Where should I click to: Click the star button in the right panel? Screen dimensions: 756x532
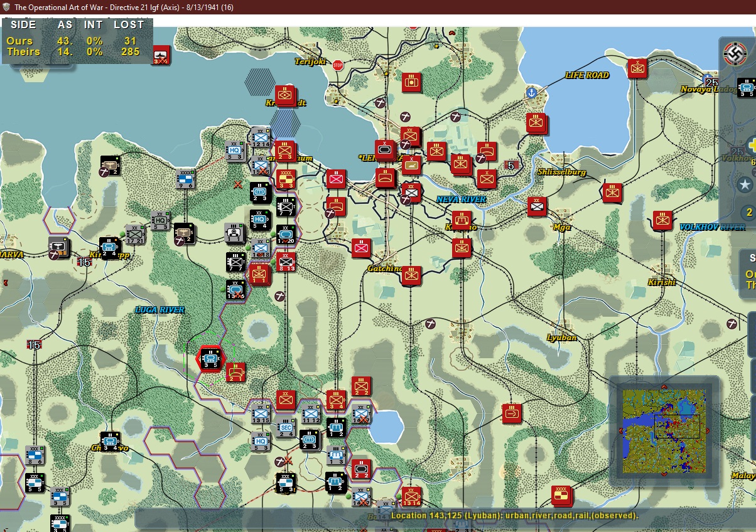pos(745,184)
